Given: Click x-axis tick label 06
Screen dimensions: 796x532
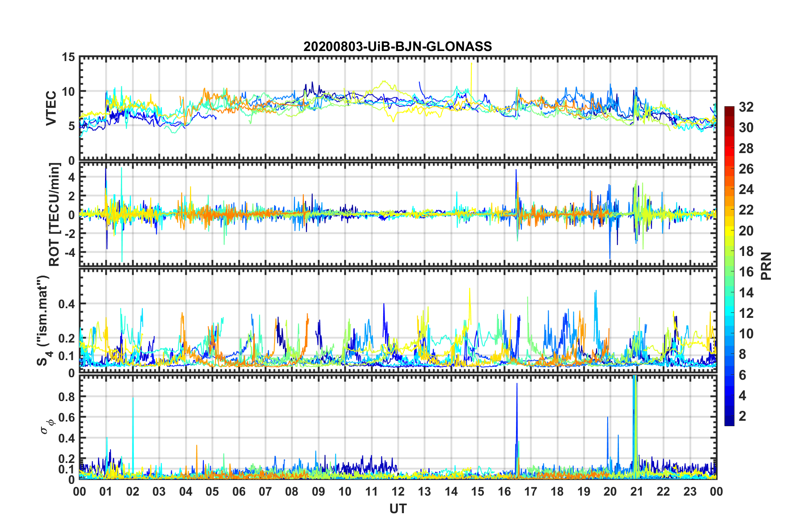Looking at the screenshot, I should (239, 491).
